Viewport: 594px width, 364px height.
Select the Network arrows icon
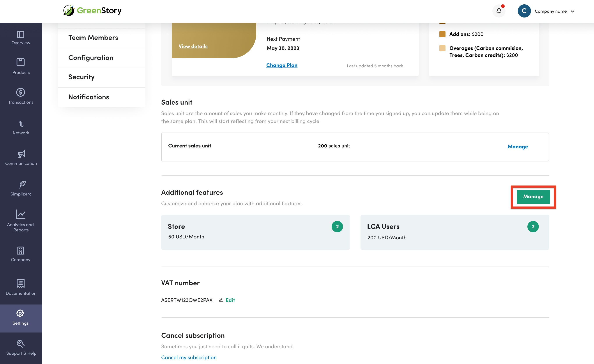[x=21, y=124]
